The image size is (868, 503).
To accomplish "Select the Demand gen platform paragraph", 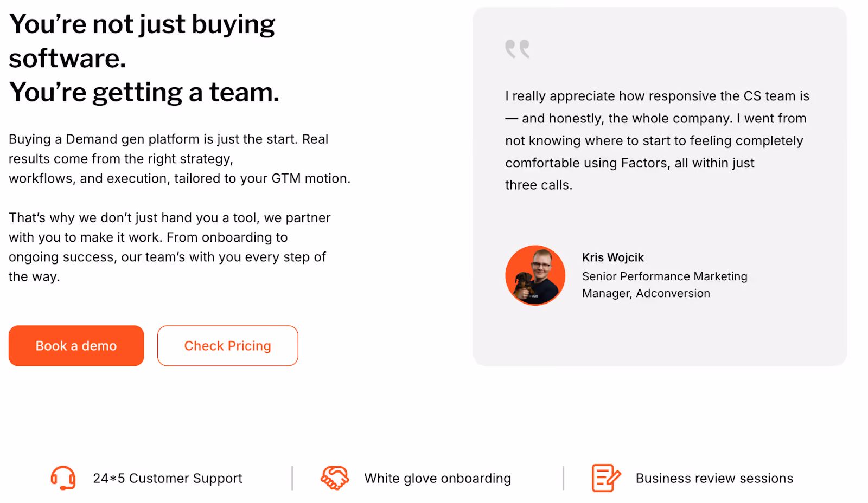I will (x=179, y=158).
